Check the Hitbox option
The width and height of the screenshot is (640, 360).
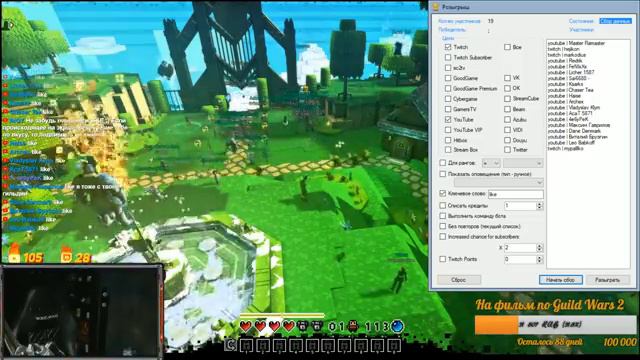(x=448, y=140)
